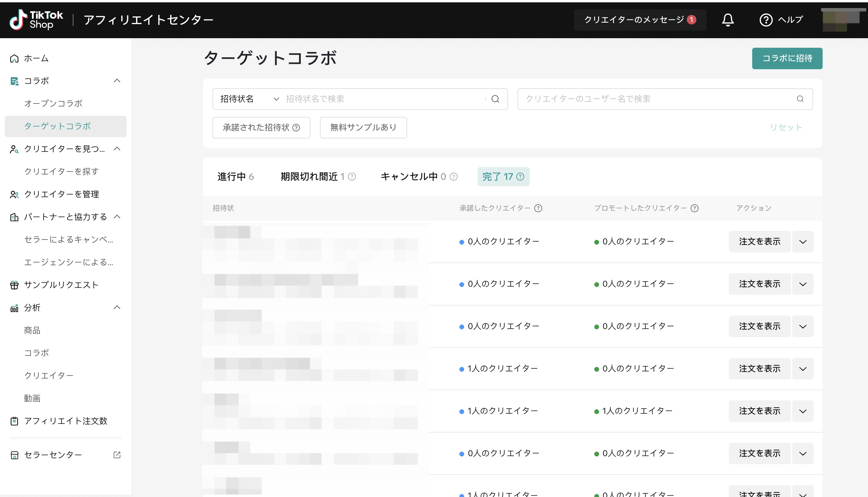
Task: Click the creator username search magnifier icon
Action: pos(800,99)
